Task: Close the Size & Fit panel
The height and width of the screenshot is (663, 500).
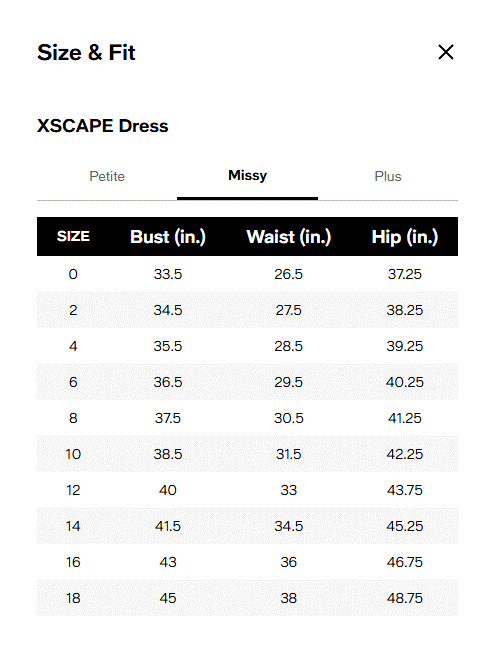Action: (x=445, y=52)
